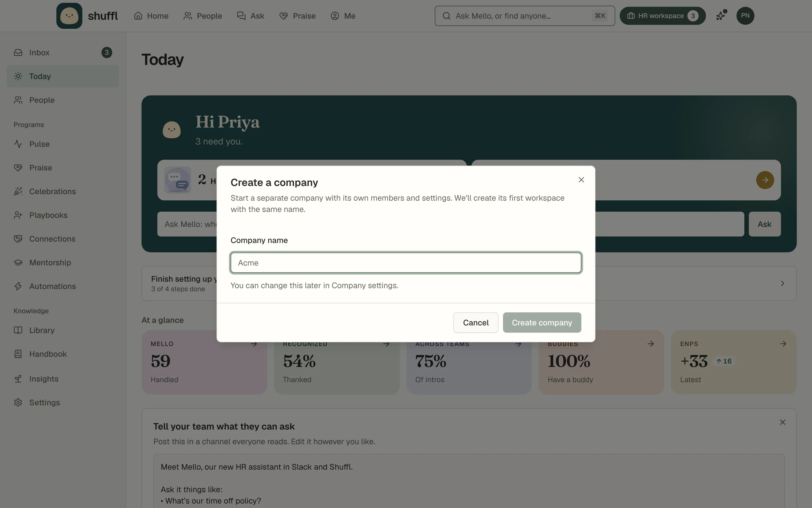The width and height of the screenshot is (812, 508).
Task: Open Handbook in sidebar
Action: pos(63,354)
